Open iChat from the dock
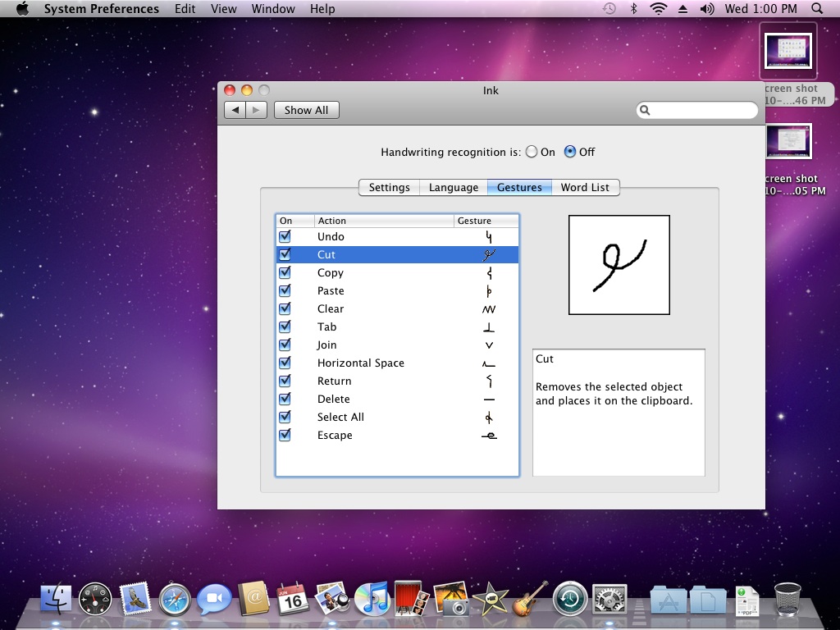The image size is (840, 630). pyautogui.click(x=214, y=598)
